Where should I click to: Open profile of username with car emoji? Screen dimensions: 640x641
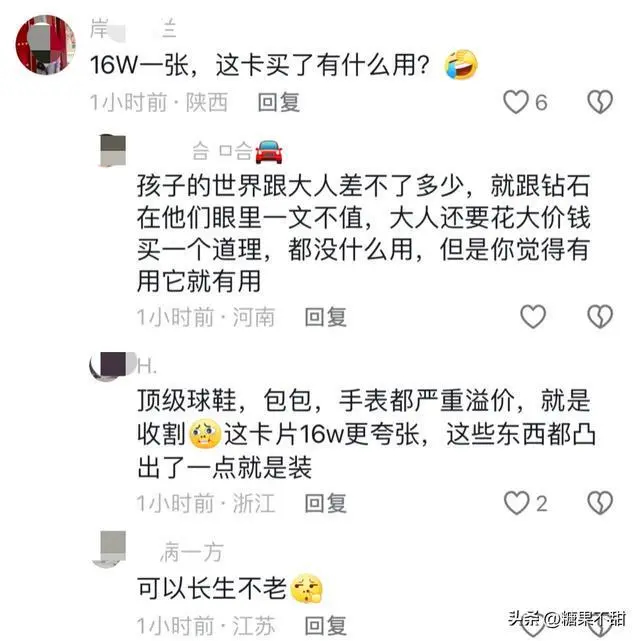pyautogui.click(x=237, y=151)
